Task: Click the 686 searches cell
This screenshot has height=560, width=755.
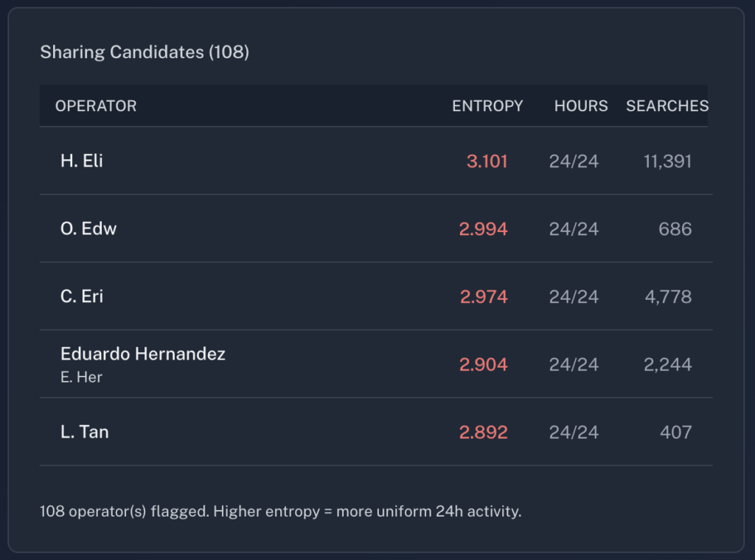Action: [675, 228]
